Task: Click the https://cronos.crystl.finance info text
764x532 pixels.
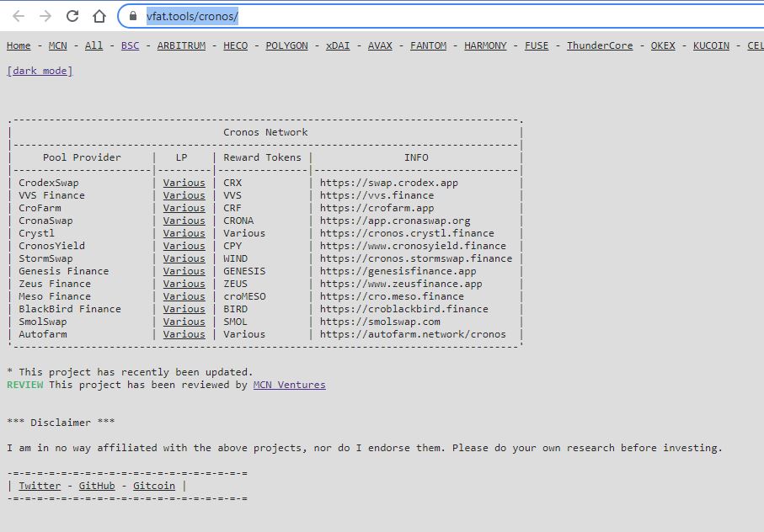Action: (407, 233)
